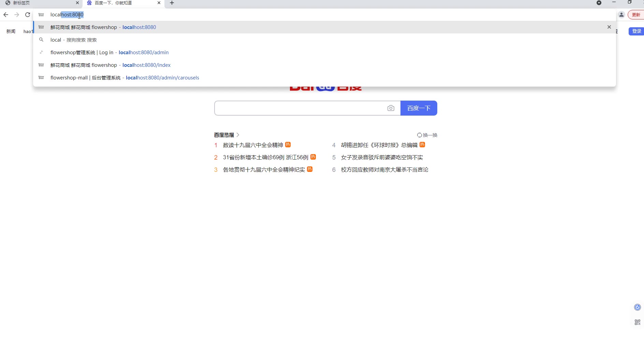The width and height of the screenshot is (644, 341).
Task: Switch to the 新标签页 tab
Action: coord(41,3)
